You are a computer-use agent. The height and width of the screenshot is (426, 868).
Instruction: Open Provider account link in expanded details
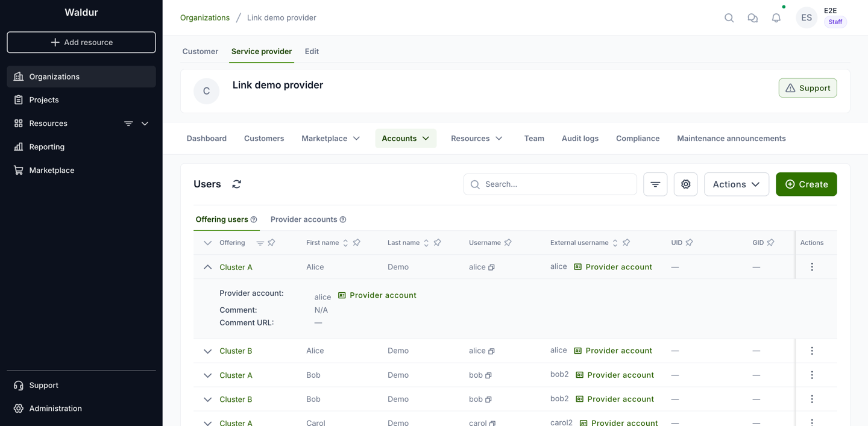coord(377,295)
